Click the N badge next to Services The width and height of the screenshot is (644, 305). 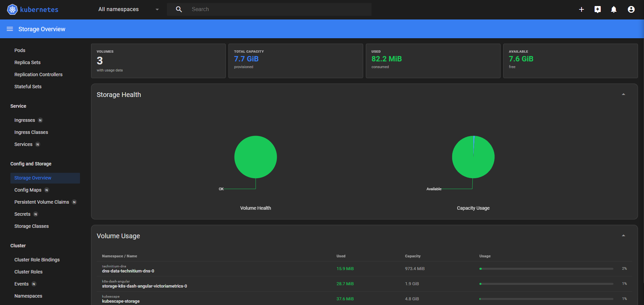point(38,145)
